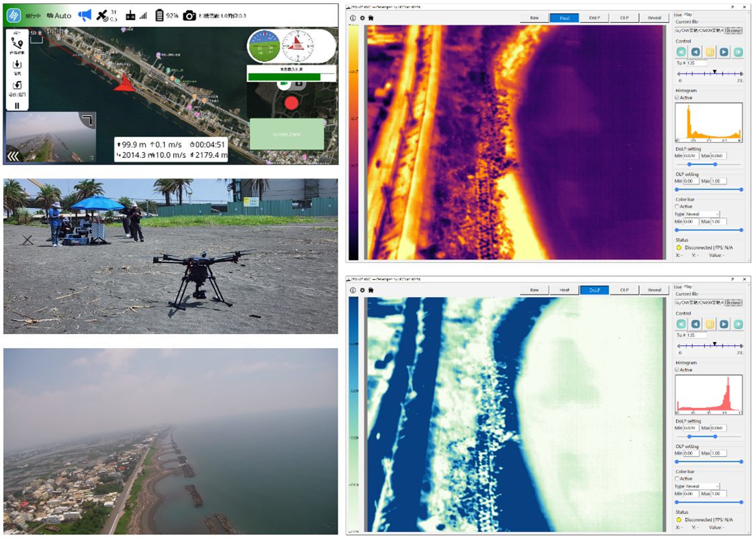The image size is (756, 538).
Task: Open Color bar Type dropdown in lower window
Action: pyautogui.click(x=702, y=486)
